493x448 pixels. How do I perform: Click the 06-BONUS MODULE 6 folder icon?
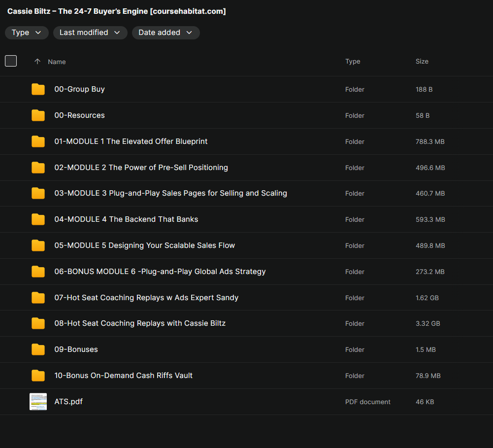pos(38,272)
